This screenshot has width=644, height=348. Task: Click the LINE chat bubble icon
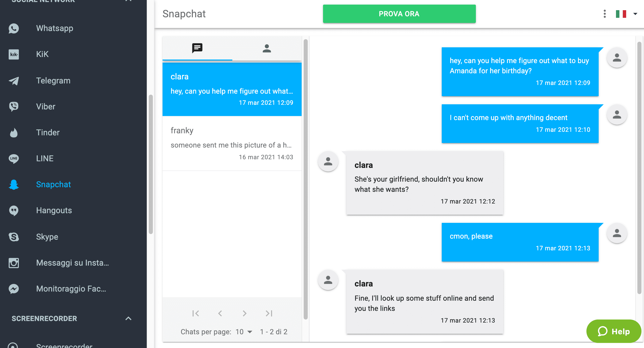point(14,158)
